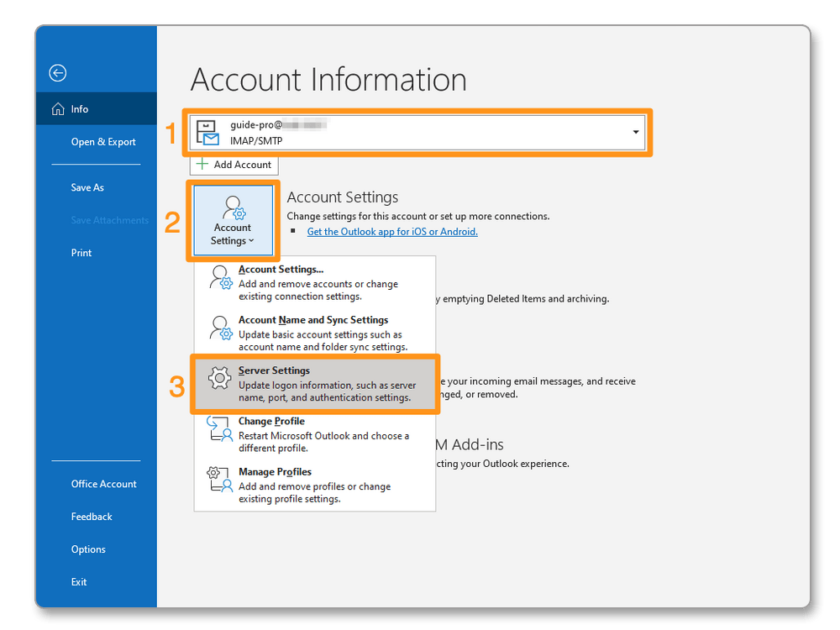Viewport: 840px width, 630px height.
Task: Click the IMAP/SMTP account type text
Action: pyautogui.click(x=256, y=141)
